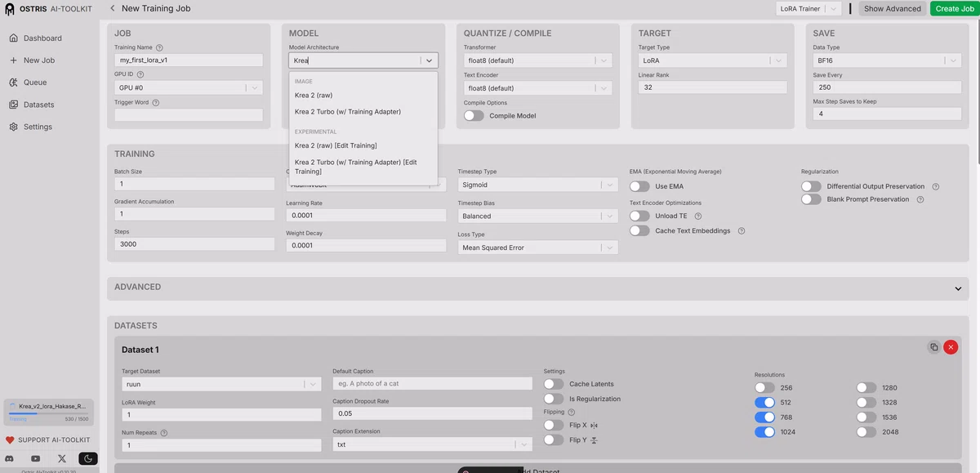Click the GPU ID help icon
This screenshot has width=980, height=473.
[140, 74]
